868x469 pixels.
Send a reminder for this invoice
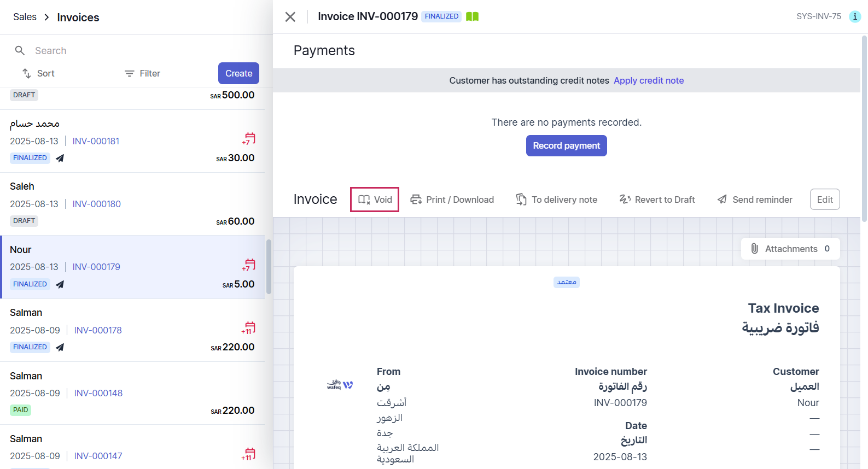pos(755,200)
